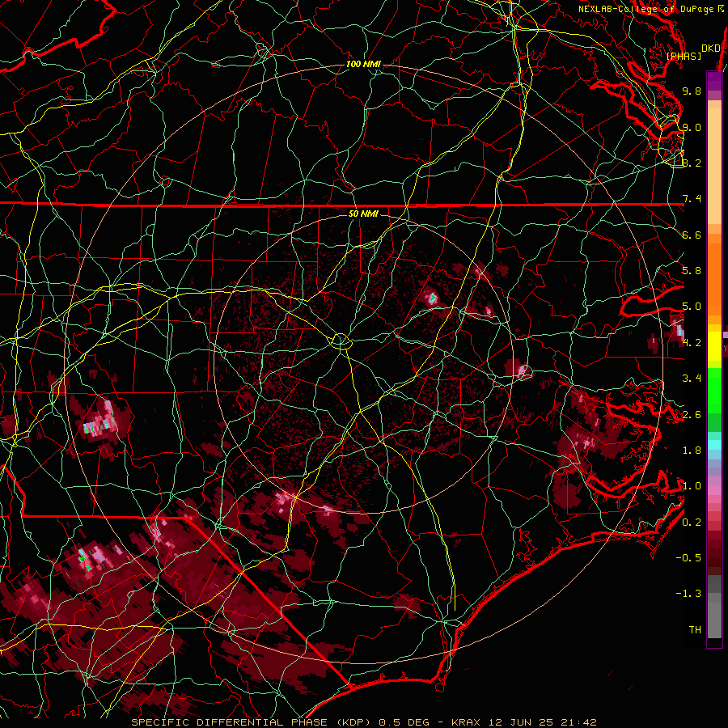The width and height of the screenshot is (728, 728).
Task: Click the -1.3 scale value
Action: [688, 594]
